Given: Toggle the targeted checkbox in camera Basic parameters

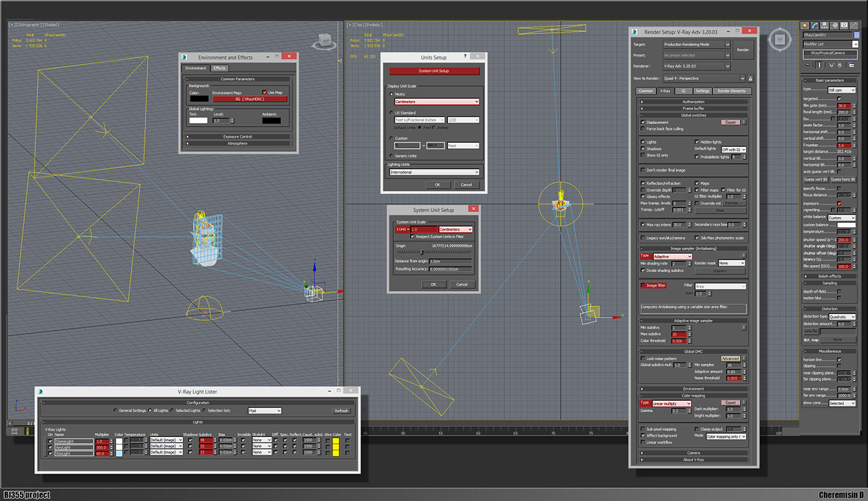Looking at the screenshot, I should (839, 99).
